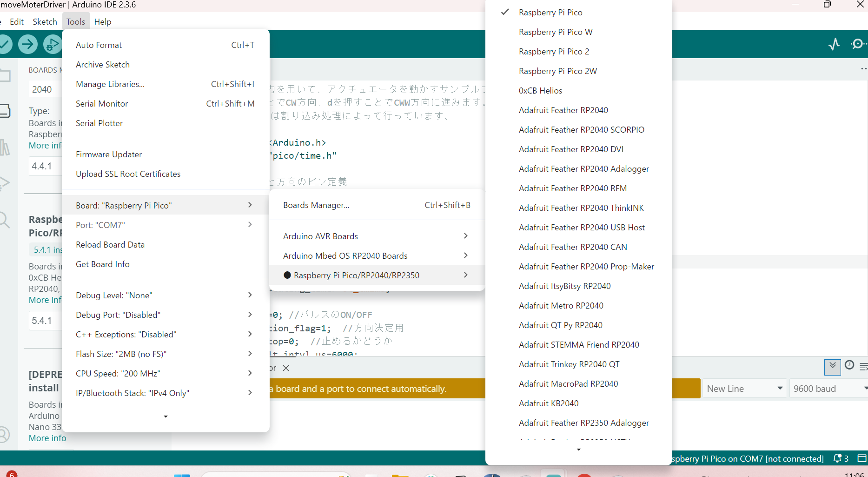Click the Upload arrow button

tap(28, 44)
